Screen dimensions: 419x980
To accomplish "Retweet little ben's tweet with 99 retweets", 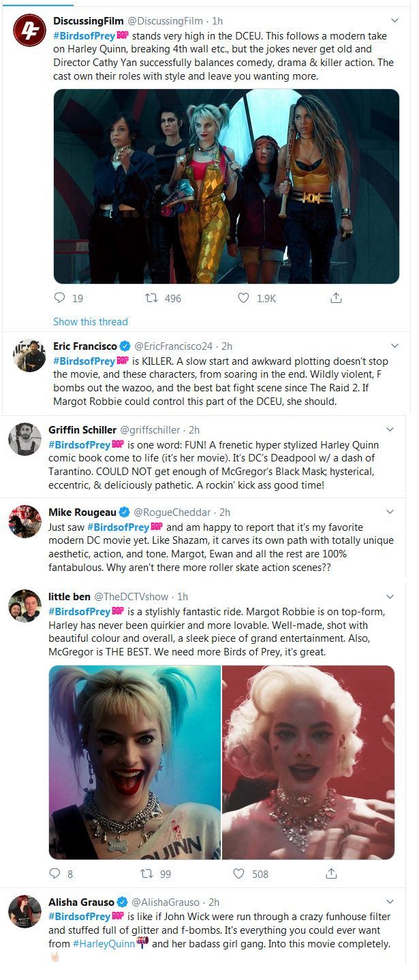I will click(x=146, y=873).
